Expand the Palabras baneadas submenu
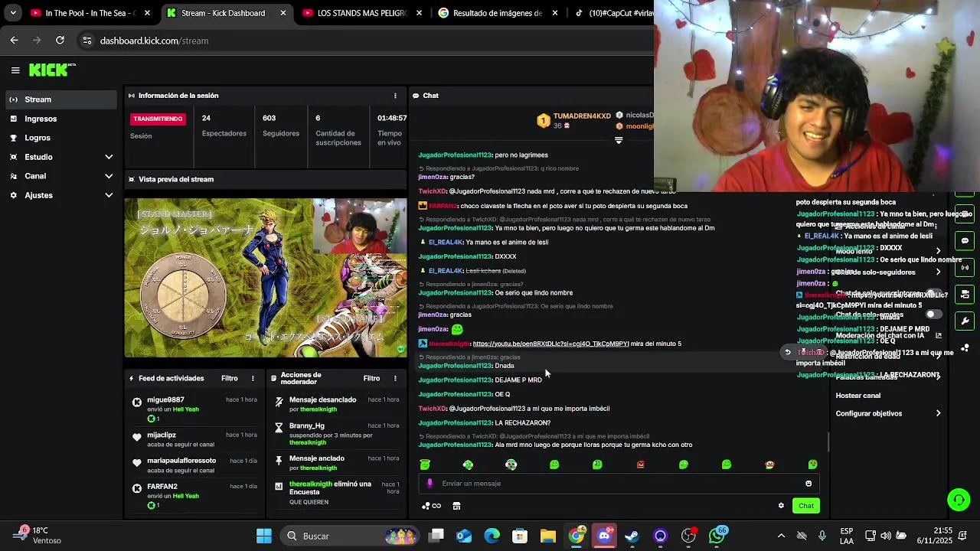The width and height of the screenshot is (980, 551). [x=888, y=377]
